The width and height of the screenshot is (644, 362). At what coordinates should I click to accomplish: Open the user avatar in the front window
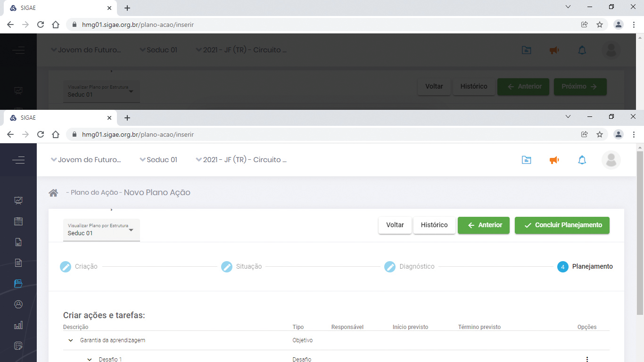611,160
